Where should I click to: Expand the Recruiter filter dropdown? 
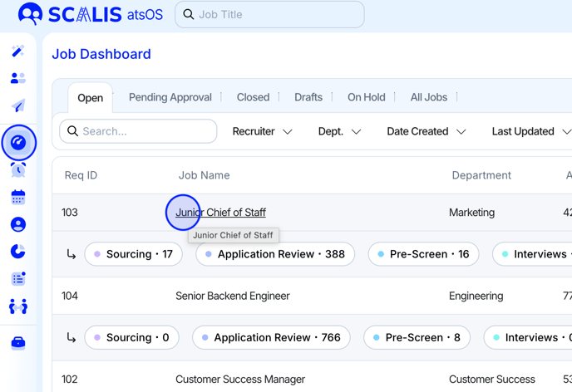(262, 131)
